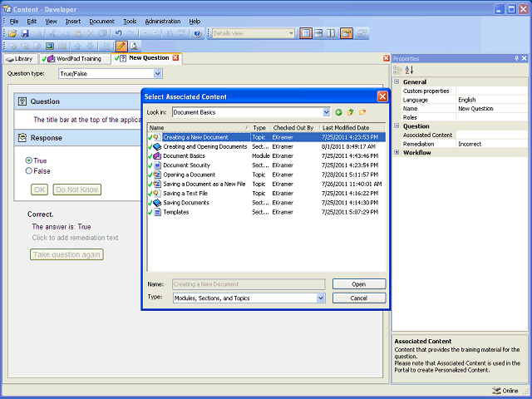Click the pencil edit mode icon

(121, 46)
